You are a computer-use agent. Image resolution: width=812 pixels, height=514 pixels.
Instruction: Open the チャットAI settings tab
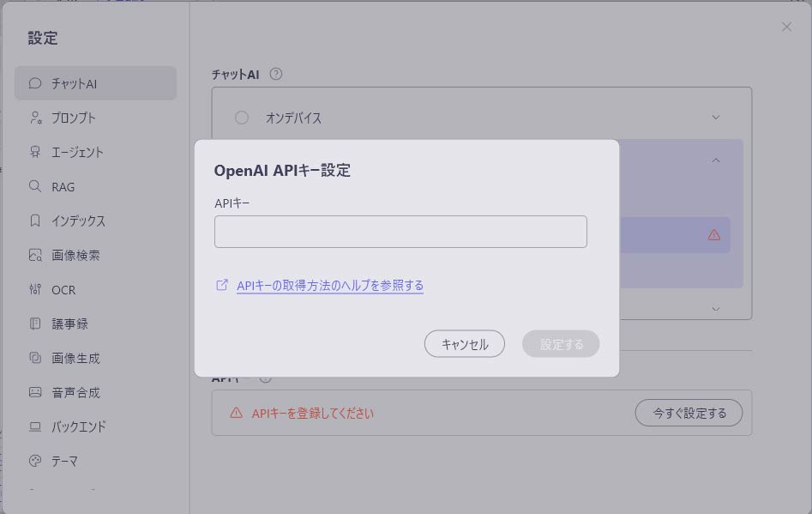(x=95, y=83)
